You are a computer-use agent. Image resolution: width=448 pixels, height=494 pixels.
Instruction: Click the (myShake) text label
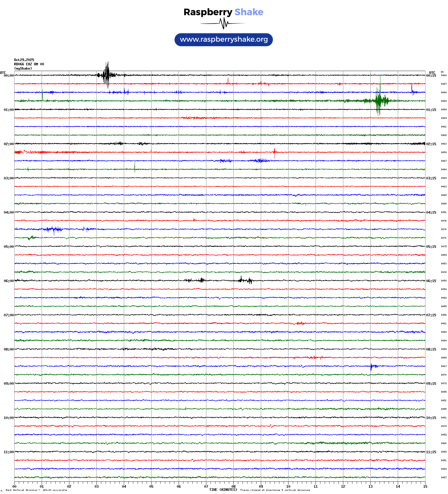(x=23, y=68)
